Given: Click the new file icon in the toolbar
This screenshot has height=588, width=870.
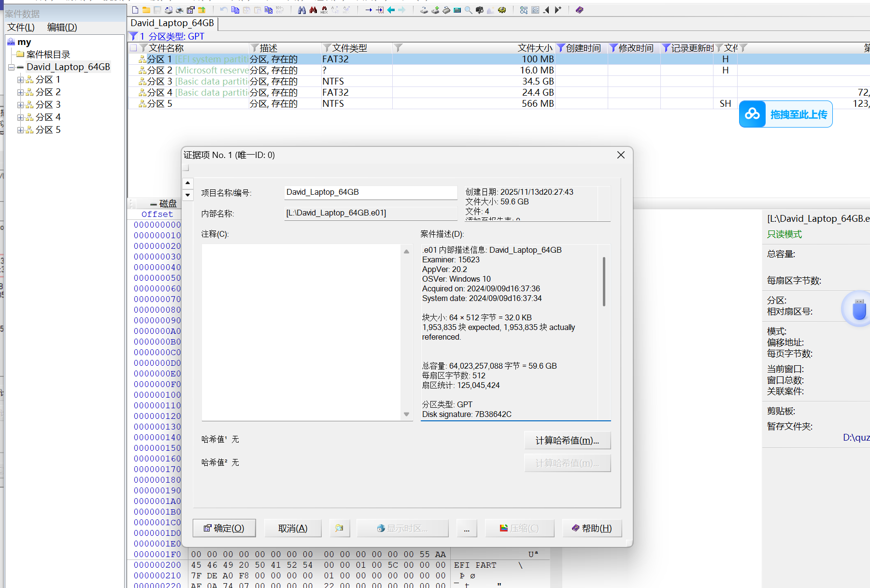Looking at the screenshot, I should (135, 10).
